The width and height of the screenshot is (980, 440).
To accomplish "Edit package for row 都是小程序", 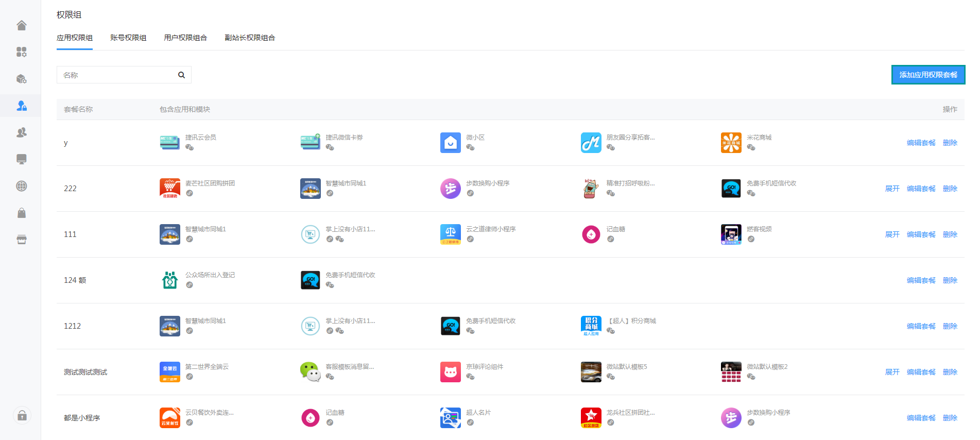I will (x=921, y=418).
